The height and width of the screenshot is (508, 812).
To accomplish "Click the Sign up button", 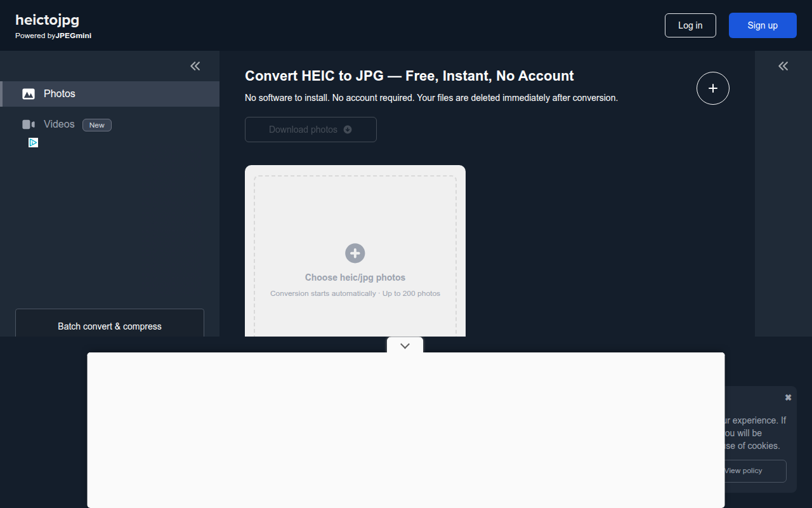I will click(763, 25).
